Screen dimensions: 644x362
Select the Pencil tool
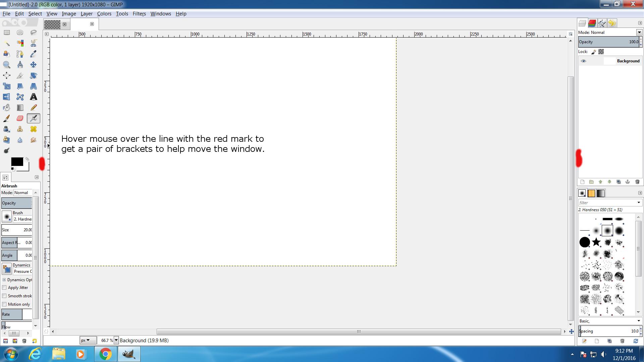pyautogui.click(x=33, y=108)
